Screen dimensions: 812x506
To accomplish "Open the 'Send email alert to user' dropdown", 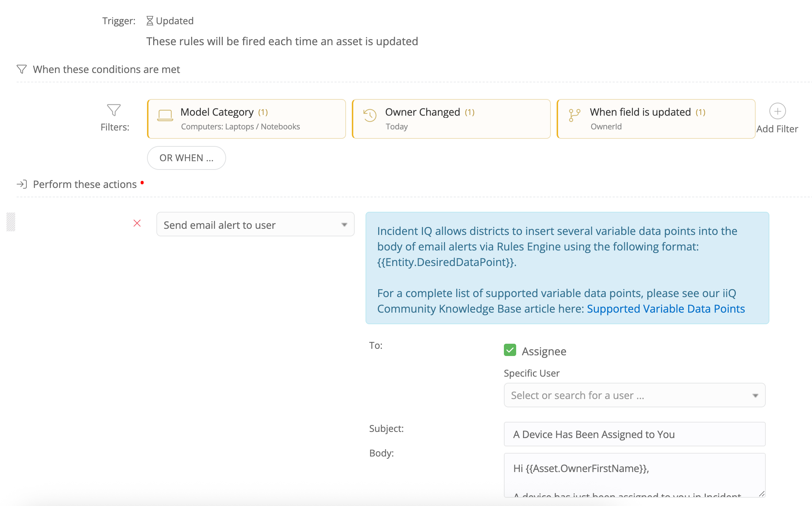I will [255, 224].
